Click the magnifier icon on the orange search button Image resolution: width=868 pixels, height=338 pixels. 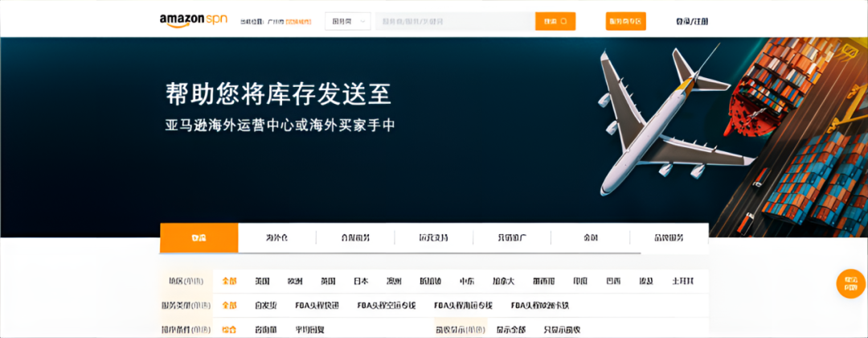[563, 22]
